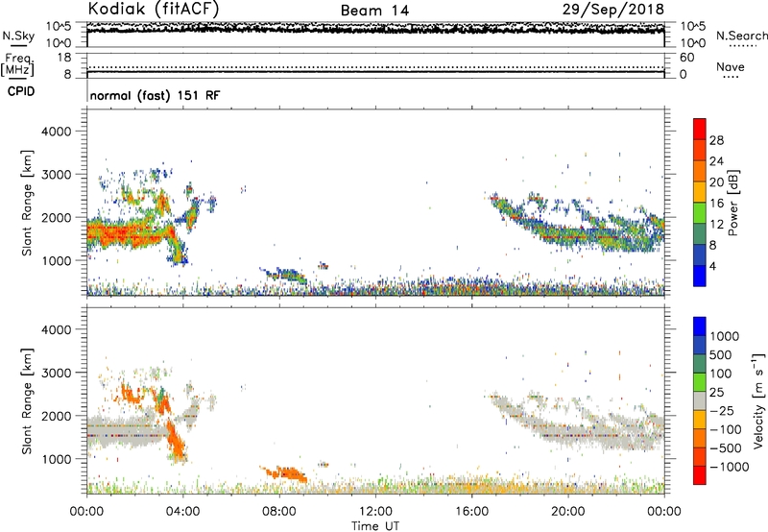Select the Freq. [MHz] axis label
768x532 pixels.
(18, 64)
